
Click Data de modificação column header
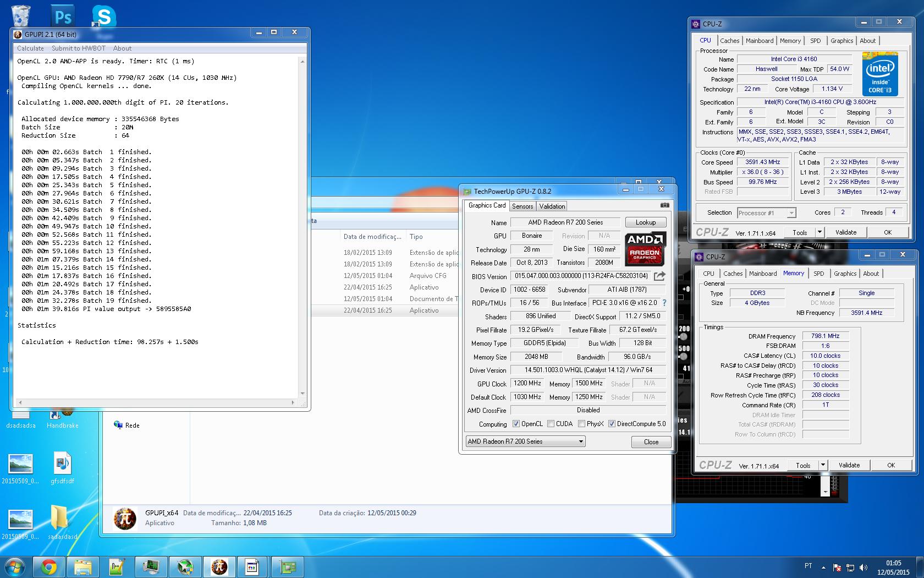(372, 237)
